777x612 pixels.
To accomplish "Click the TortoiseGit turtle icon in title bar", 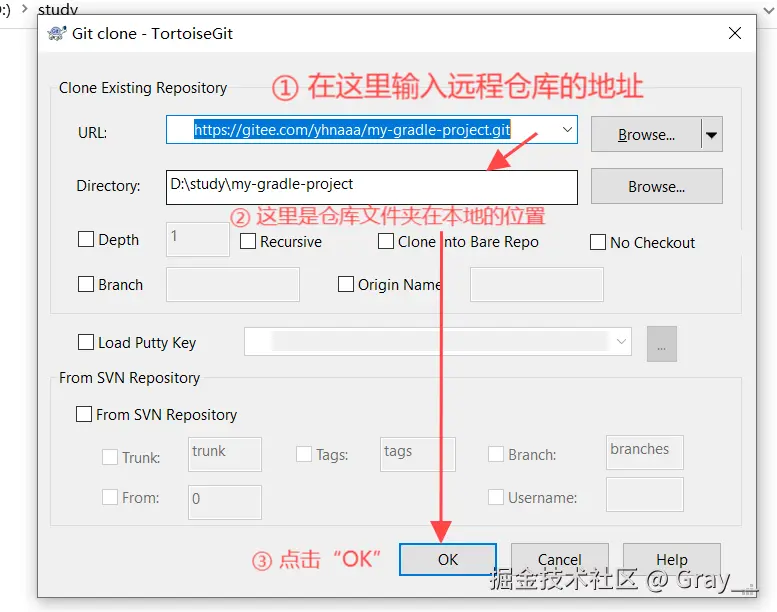I will pyautogui.click(x=56, y=33).
